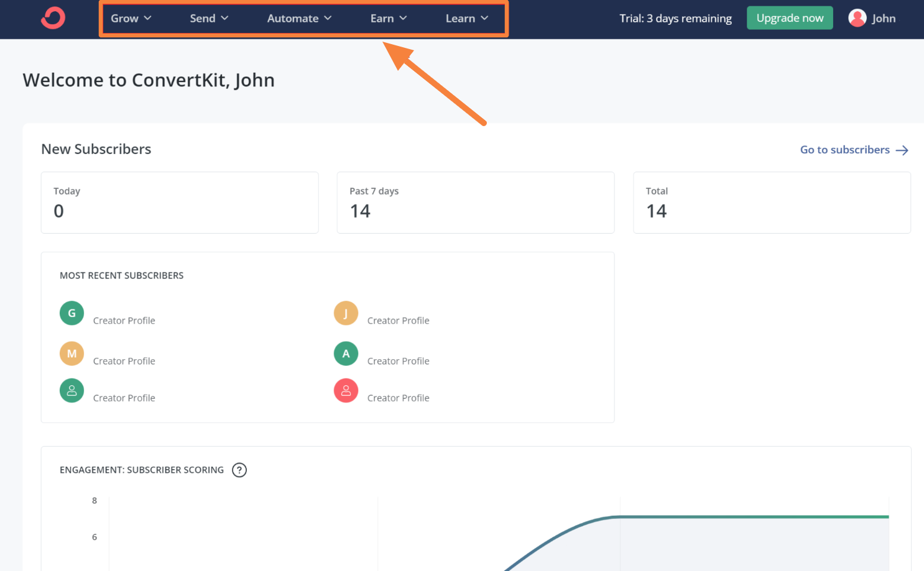
Task: Open the Grow menu
Action: click(131, 19)
